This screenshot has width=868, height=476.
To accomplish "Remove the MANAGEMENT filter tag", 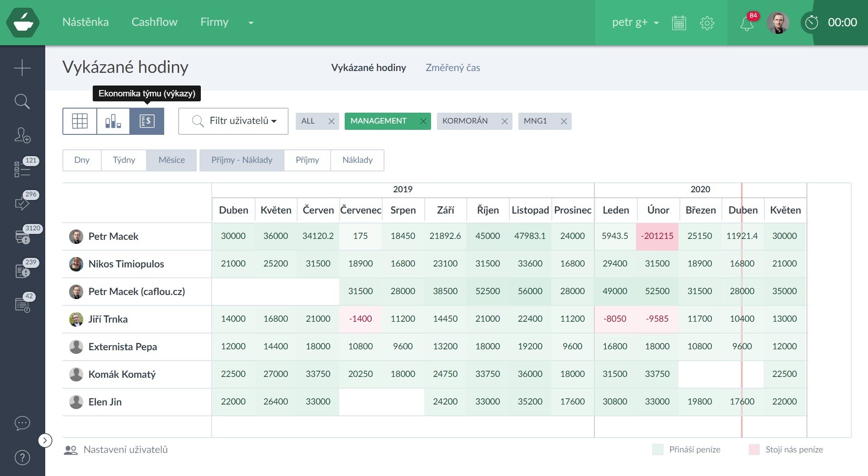I will tap(423, 121).
